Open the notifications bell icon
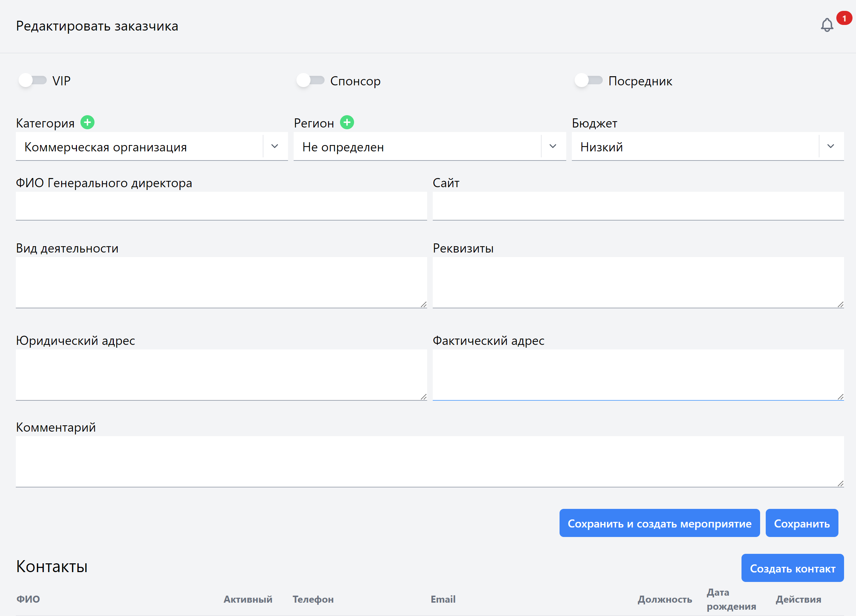Image resolution: width=856 pixels, height=616 pixels. point(826,25)
